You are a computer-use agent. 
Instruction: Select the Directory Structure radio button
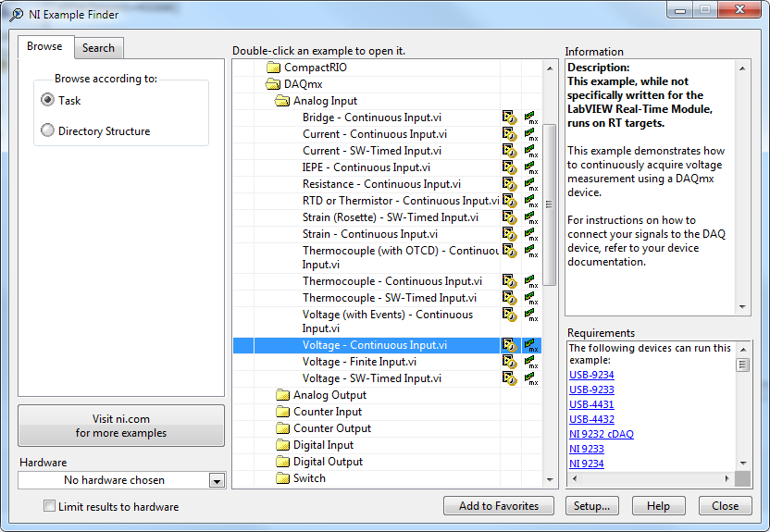(x=47, y=130)
